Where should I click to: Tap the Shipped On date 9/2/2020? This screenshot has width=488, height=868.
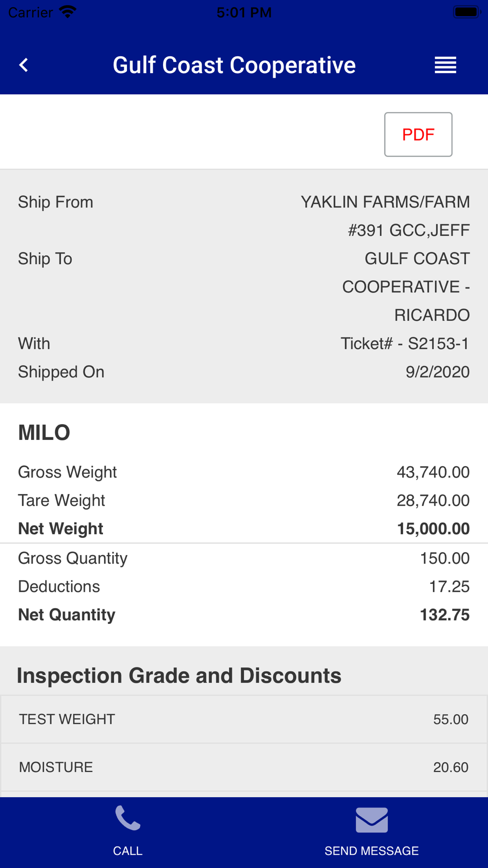click(x=438, y=372)
